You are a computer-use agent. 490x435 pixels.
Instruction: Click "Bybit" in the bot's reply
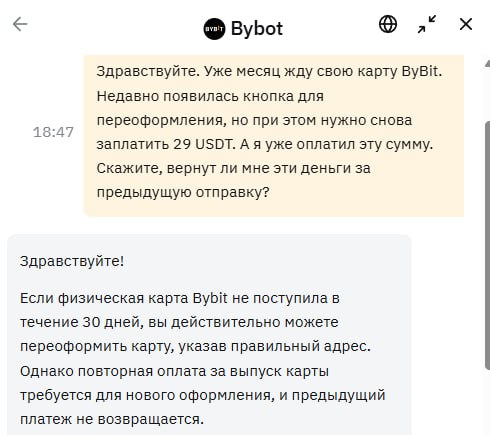[210, 298]
